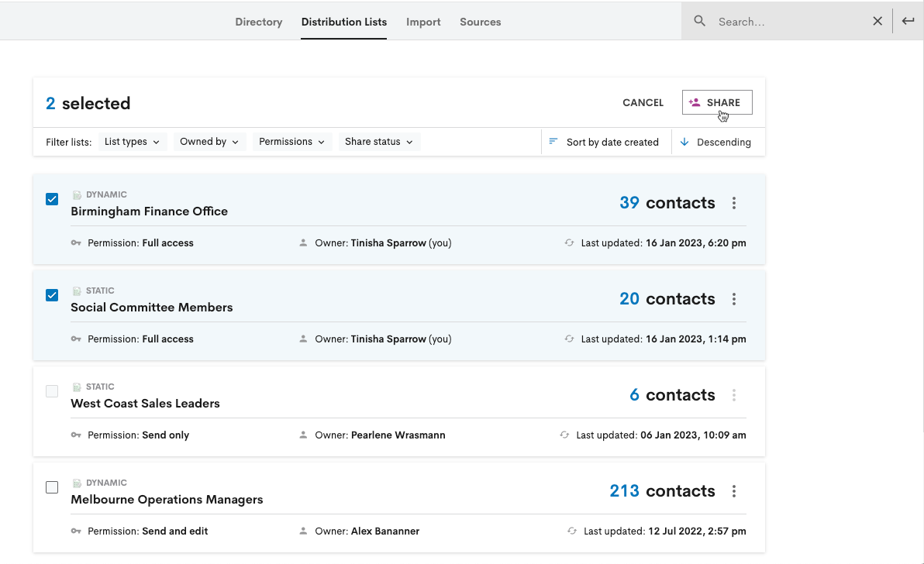Open West Coast Sales Leaders list
Viewport: 924px width, 564px height.
(x=145, y=404)
